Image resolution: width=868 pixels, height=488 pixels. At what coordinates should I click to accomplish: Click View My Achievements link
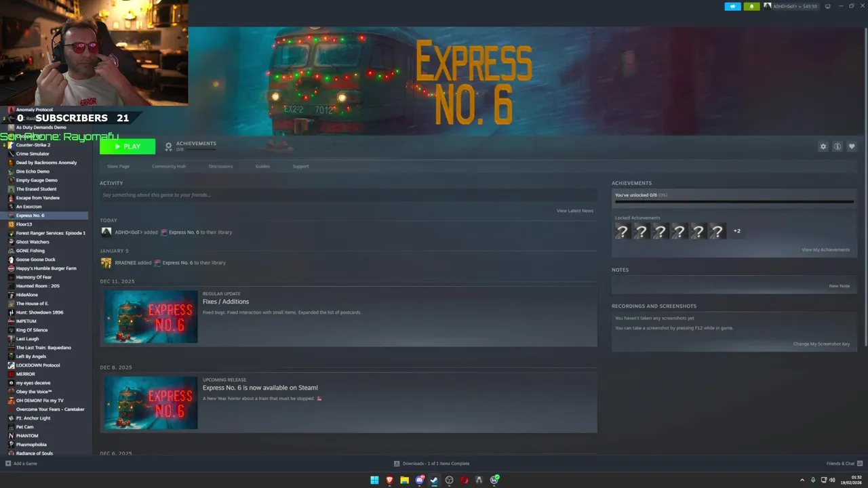tap(825, 249)
